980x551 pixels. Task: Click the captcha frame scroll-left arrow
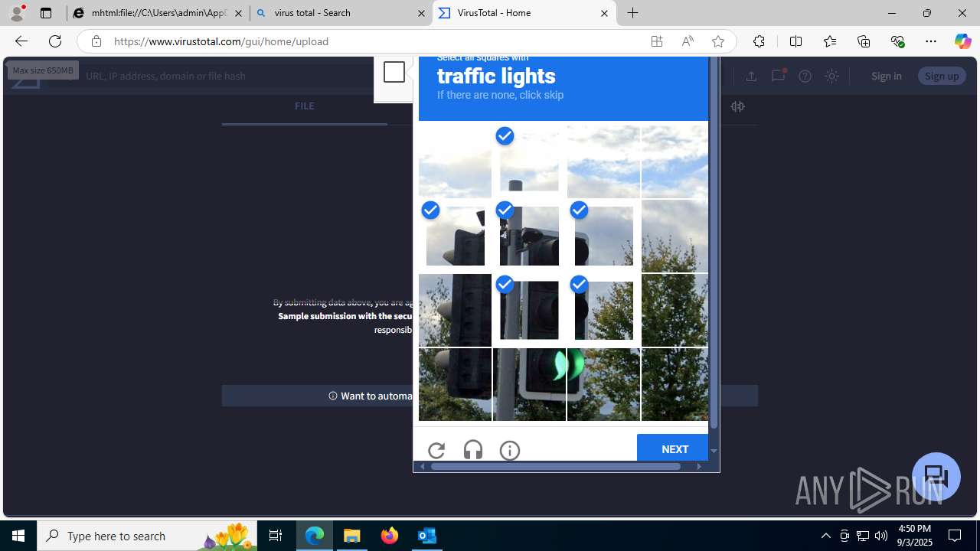pos(422,466)
